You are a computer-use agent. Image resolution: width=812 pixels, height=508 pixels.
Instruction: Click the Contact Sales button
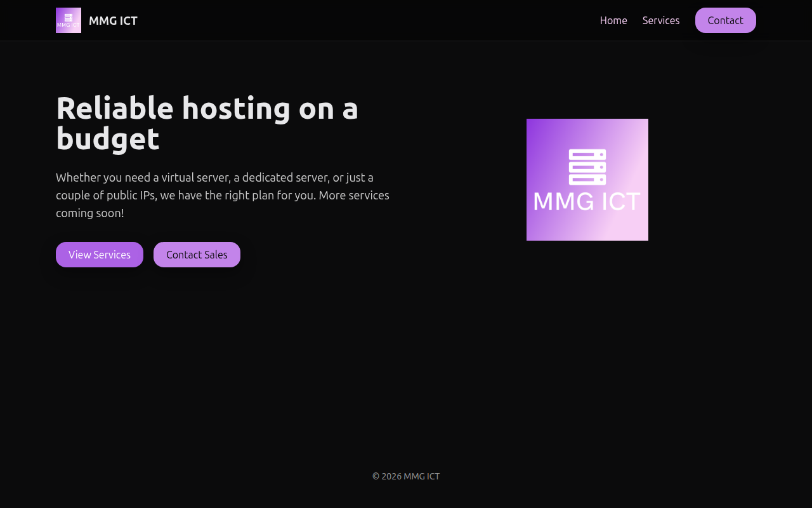pyautogui.click(x=197, y=255)
